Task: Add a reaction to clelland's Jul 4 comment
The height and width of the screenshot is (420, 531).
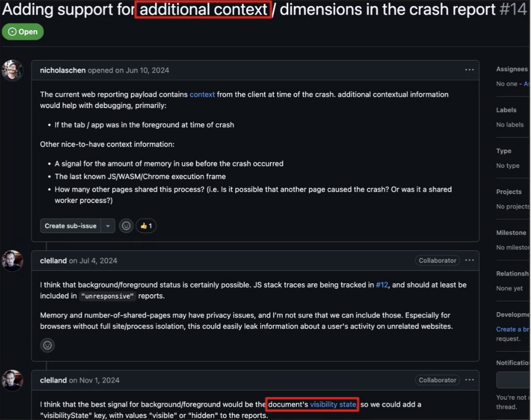Action: 48,345
